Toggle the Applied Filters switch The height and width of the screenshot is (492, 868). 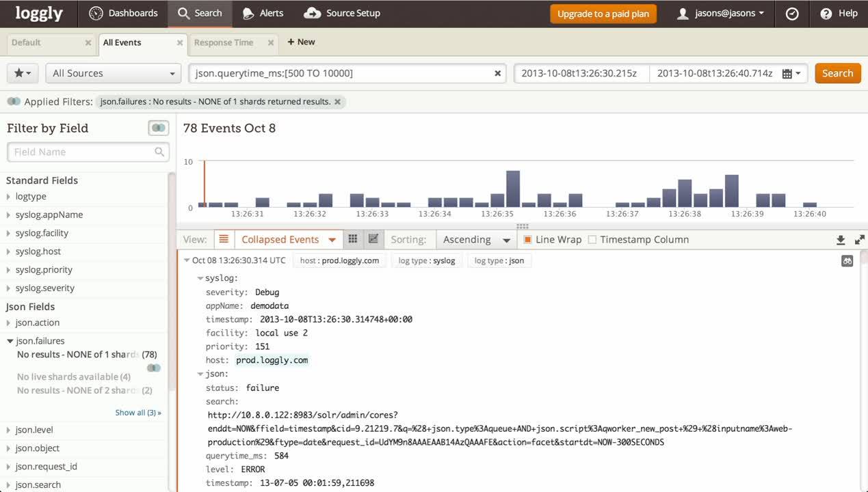(x=14, y=102)
